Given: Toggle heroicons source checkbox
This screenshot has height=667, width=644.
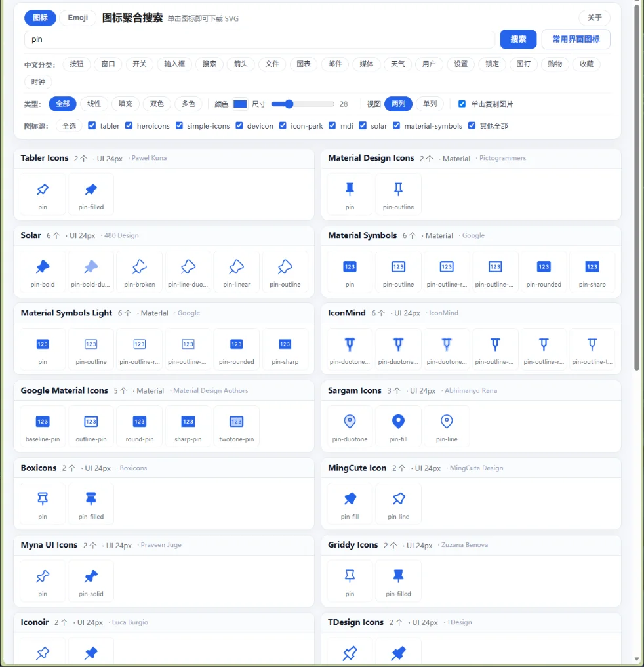Looking at the screenshot, I should coord(129,125).
